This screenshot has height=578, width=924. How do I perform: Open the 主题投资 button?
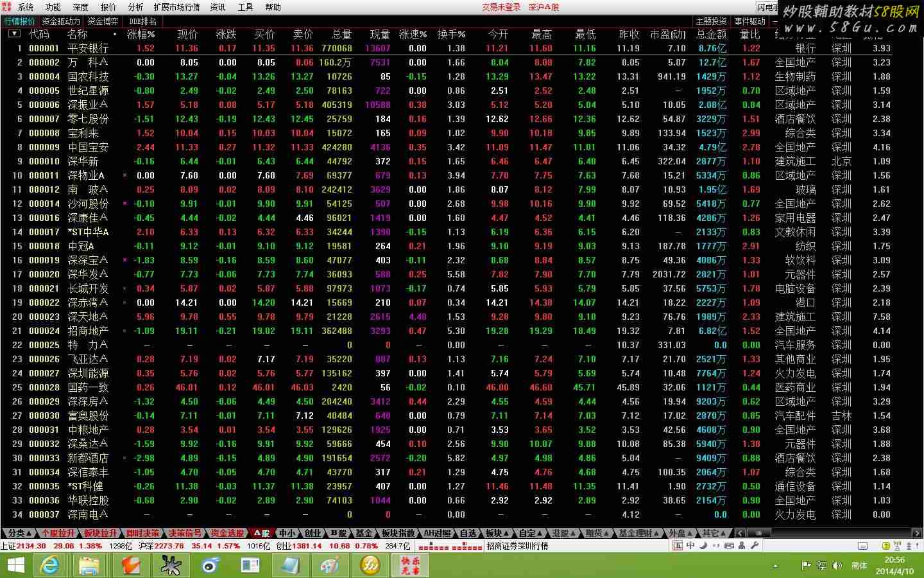click(x=712, y=21)
